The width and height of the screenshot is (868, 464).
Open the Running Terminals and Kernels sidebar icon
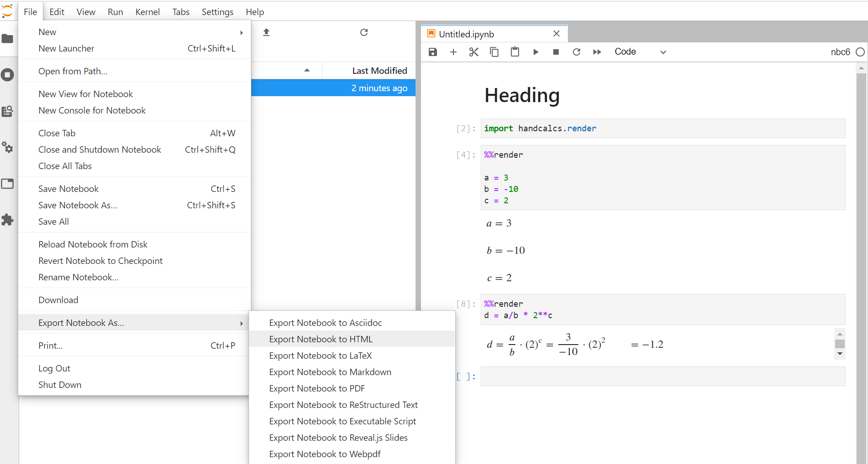pyautogui.click(x=7, y=75)
